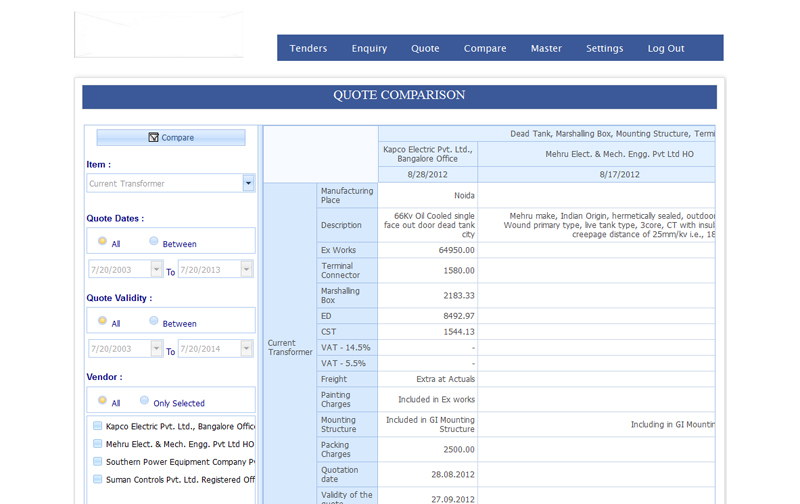800x504 pixels.
Task: Click the Compare button icon
Action: 153,138
